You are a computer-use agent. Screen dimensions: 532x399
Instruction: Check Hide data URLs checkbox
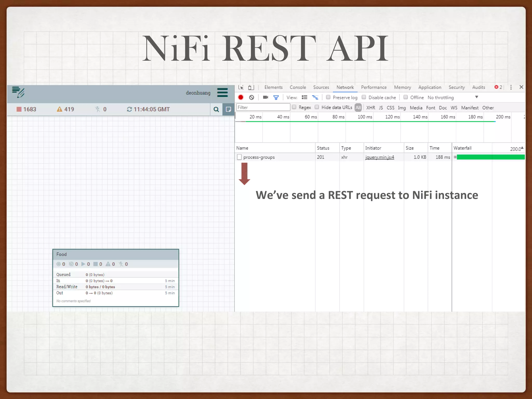[x=317, y=107]
